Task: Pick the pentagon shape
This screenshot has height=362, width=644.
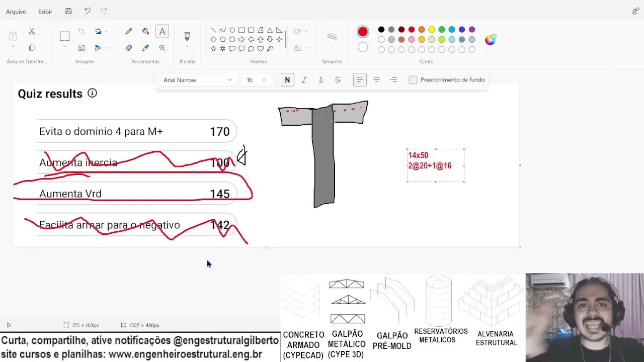Action: point(222,39)
